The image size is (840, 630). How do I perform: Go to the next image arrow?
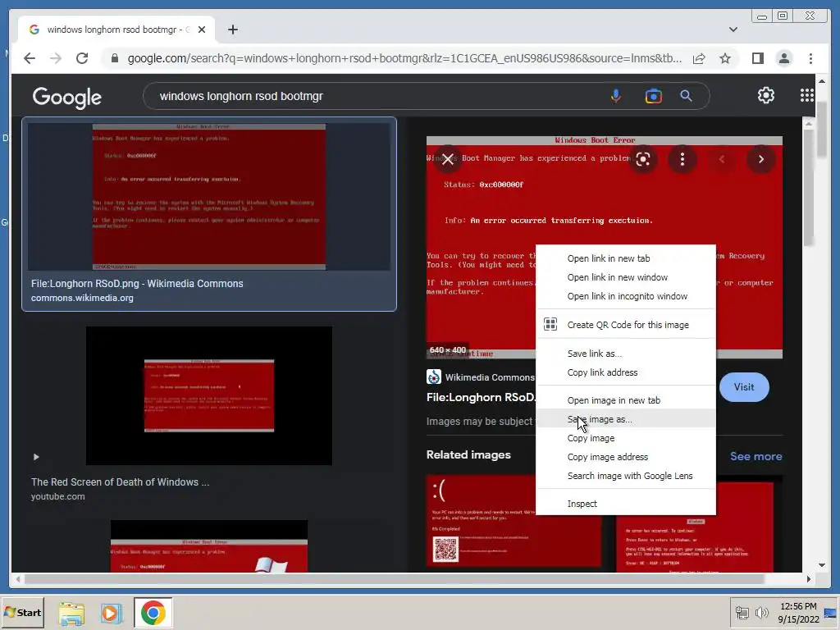[x=760, y=159]
